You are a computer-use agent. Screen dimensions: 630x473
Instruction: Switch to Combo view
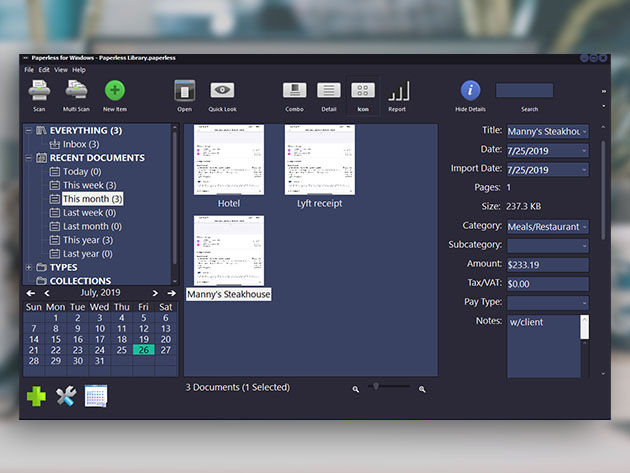[295, 90]
